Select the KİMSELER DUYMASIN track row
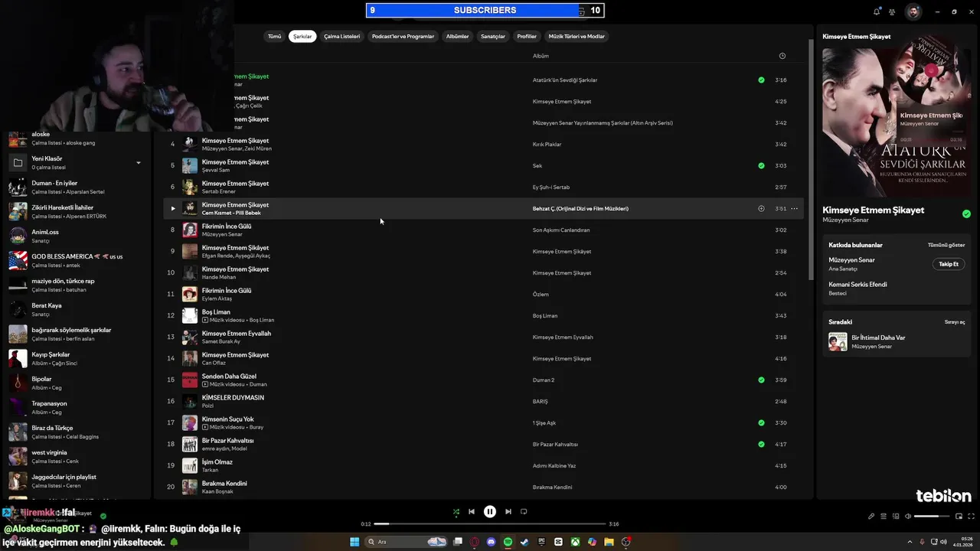Screen dimensions: 980x551 (484, 401)
